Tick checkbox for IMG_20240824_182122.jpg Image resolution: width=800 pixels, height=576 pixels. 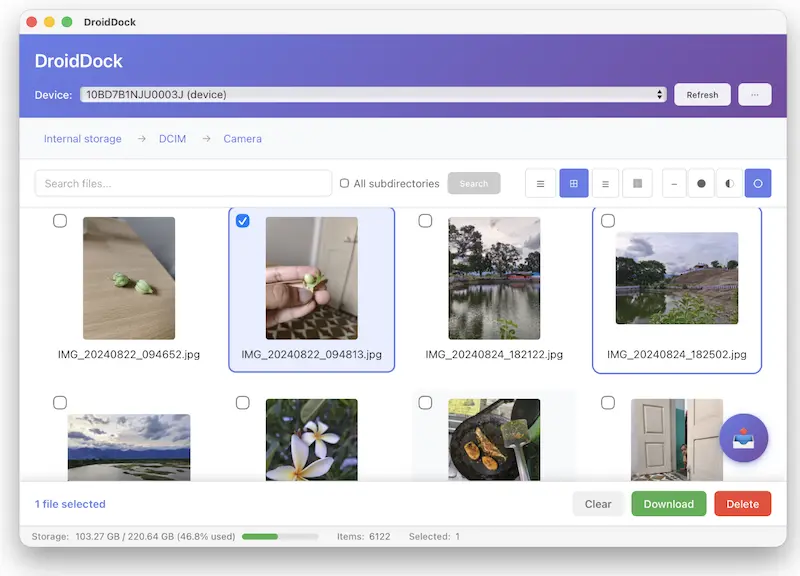(425, 221)
